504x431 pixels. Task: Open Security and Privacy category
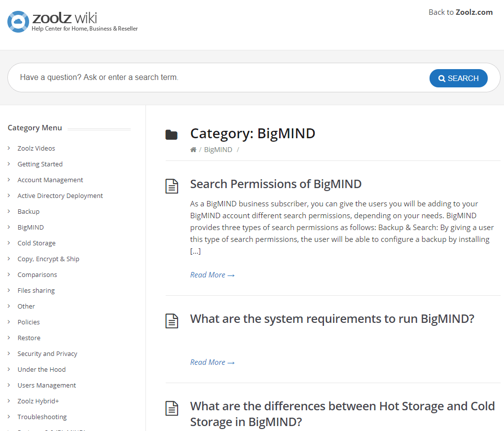(47, 353)
